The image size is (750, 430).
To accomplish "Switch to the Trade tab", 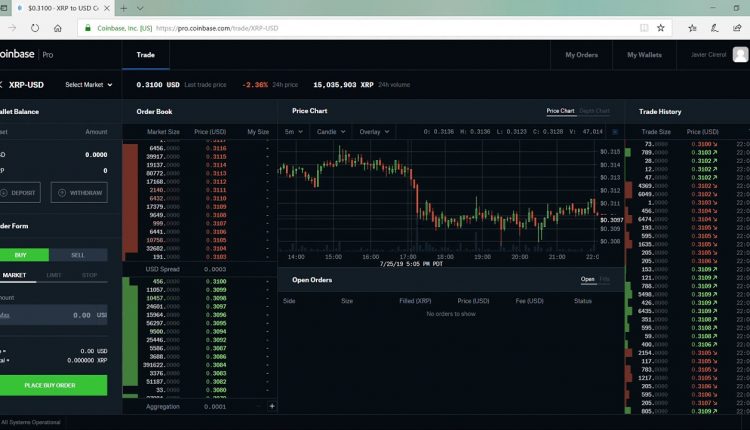I will coord(145,55).
